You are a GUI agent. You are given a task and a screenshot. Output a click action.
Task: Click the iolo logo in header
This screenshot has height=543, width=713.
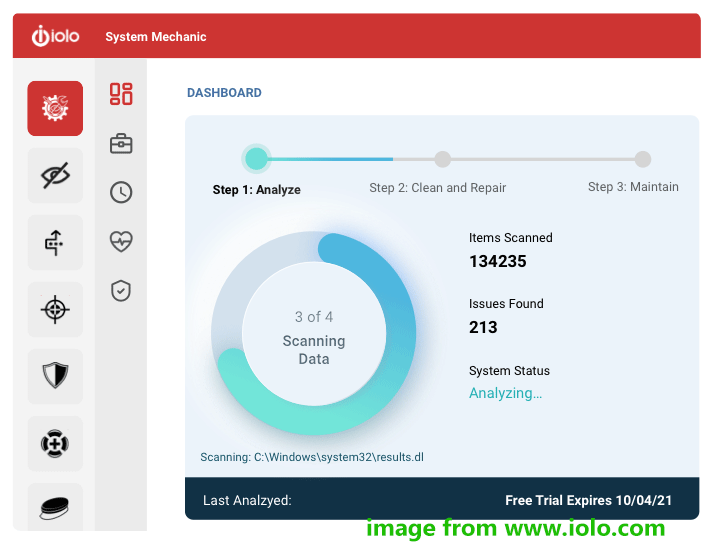tap(55, 36)
